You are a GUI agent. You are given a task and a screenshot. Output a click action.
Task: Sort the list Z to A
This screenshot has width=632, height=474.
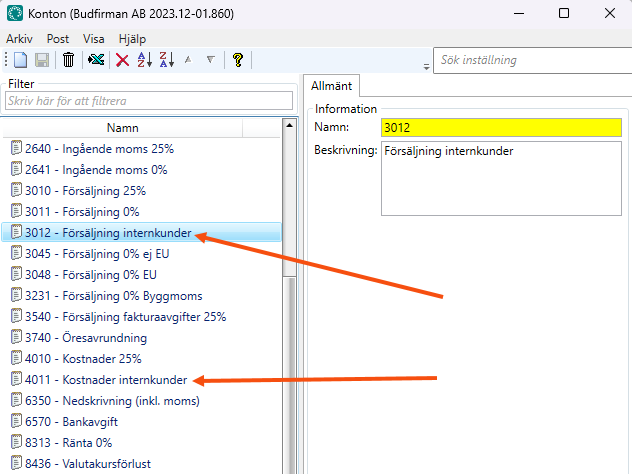tap(166, 60)
